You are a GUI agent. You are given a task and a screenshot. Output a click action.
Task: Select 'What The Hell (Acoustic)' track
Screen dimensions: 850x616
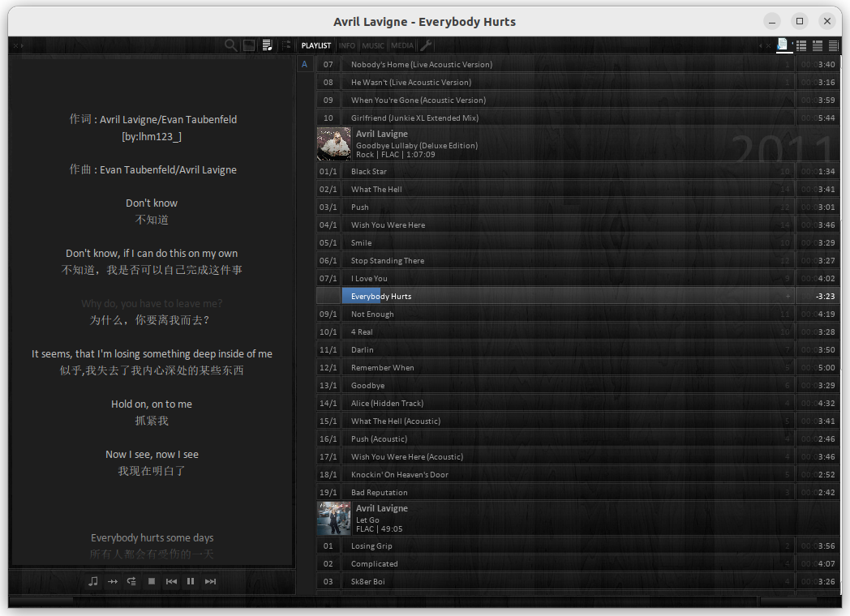[x=577, y=421]
